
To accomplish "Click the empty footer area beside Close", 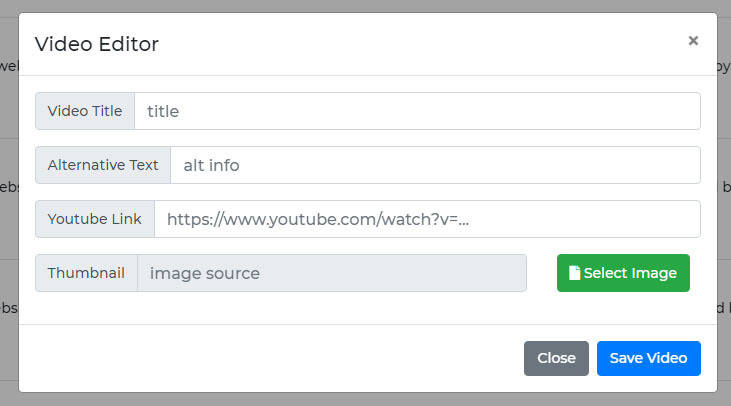I will pos(270,358).
